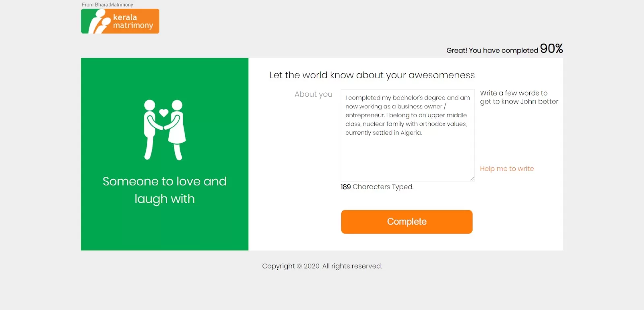Screen dimensions: 644x310
Task: Click 'Let the world know' heading
Action: (372, 75)
